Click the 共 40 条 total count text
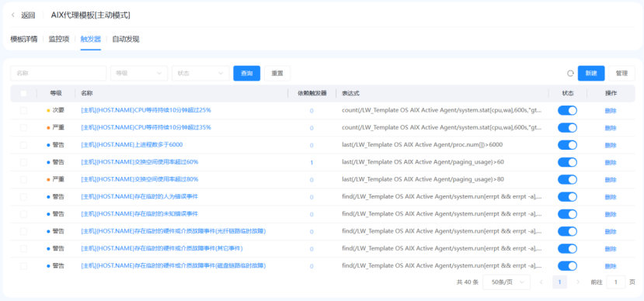 [468, 282]
